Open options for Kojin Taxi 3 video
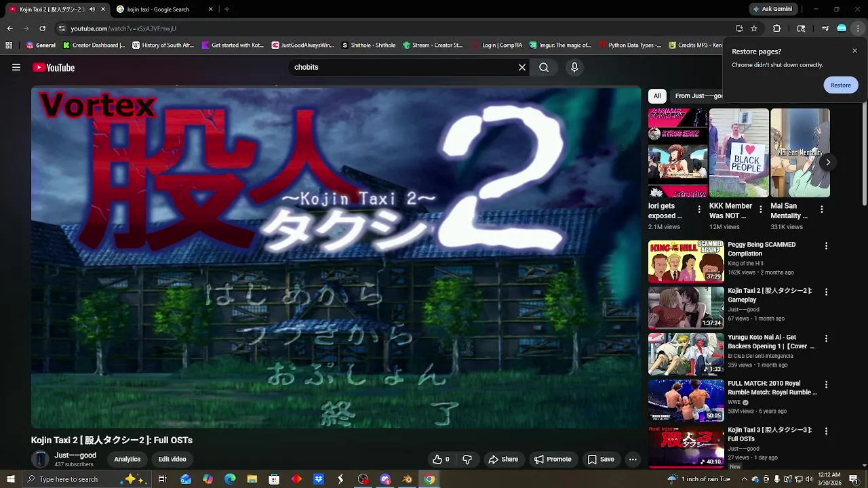 tap(826, 431)
